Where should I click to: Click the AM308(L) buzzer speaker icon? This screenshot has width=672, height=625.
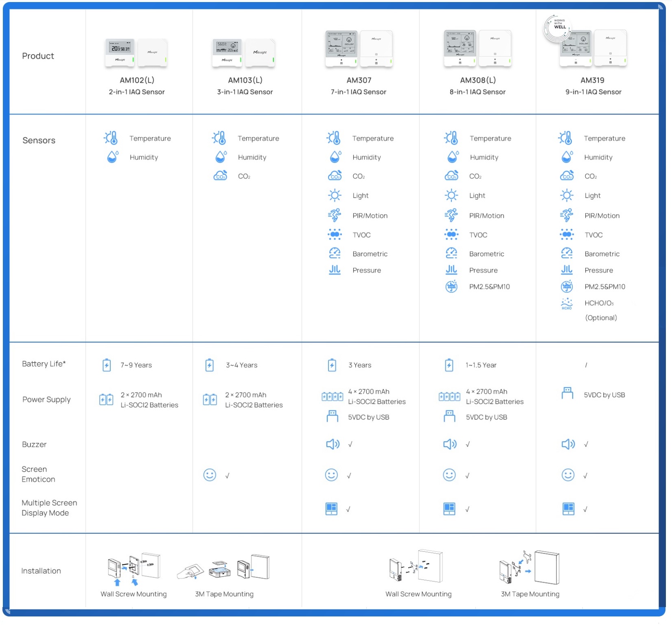(x=450, y=444)
